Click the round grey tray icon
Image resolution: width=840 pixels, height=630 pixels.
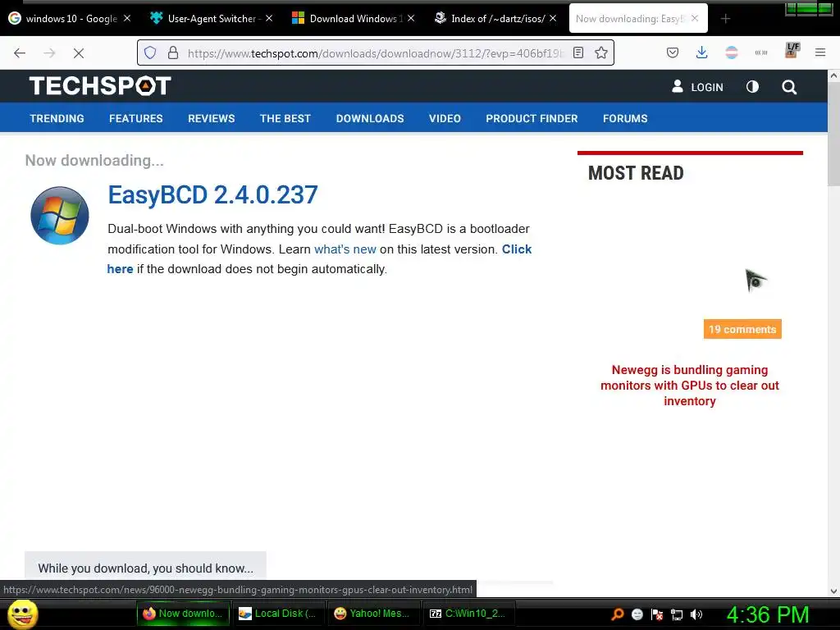(x=637, y=614)
